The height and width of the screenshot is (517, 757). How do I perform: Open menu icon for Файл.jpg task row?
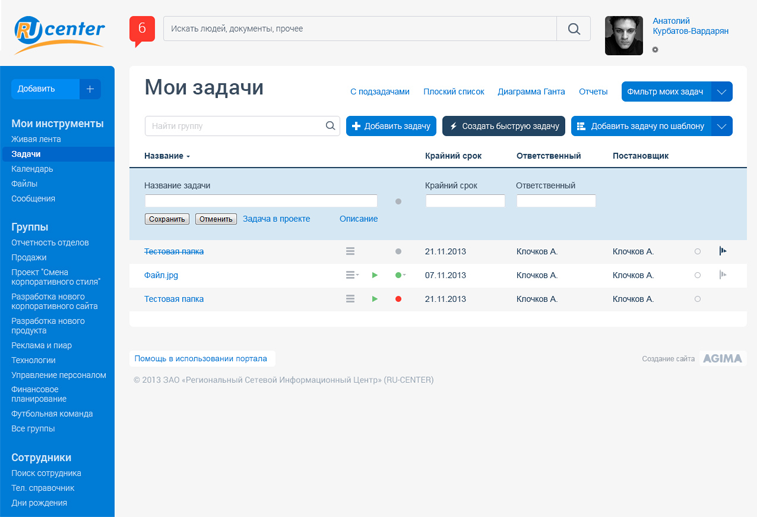(351, 275)
